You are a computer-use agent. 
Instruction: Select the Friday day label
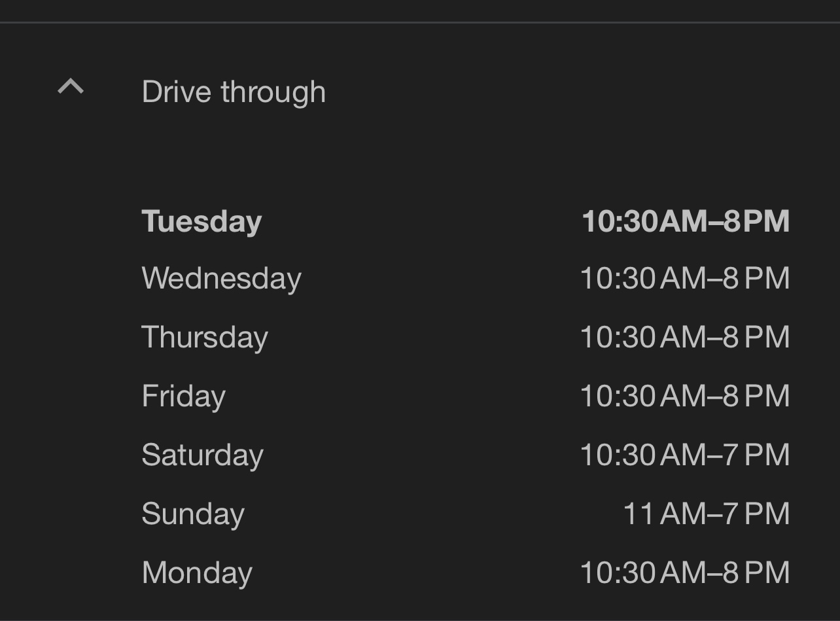click(x=183, y=397)
